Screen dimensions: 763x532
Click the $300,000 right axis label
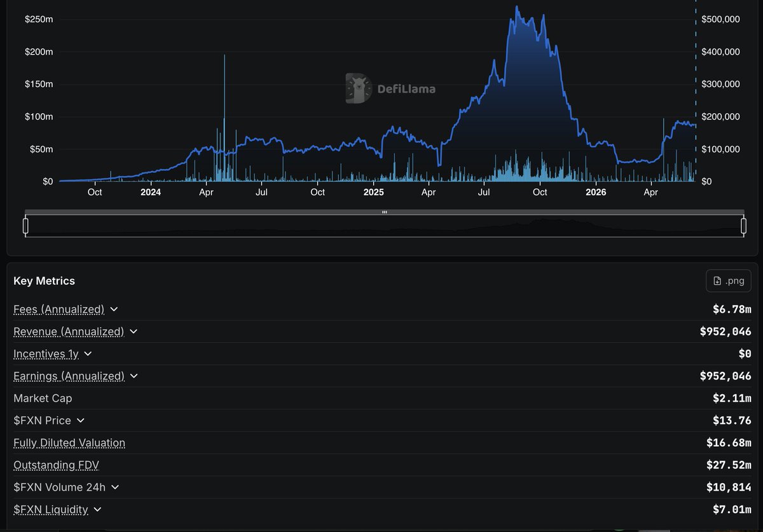click(720, 84)
